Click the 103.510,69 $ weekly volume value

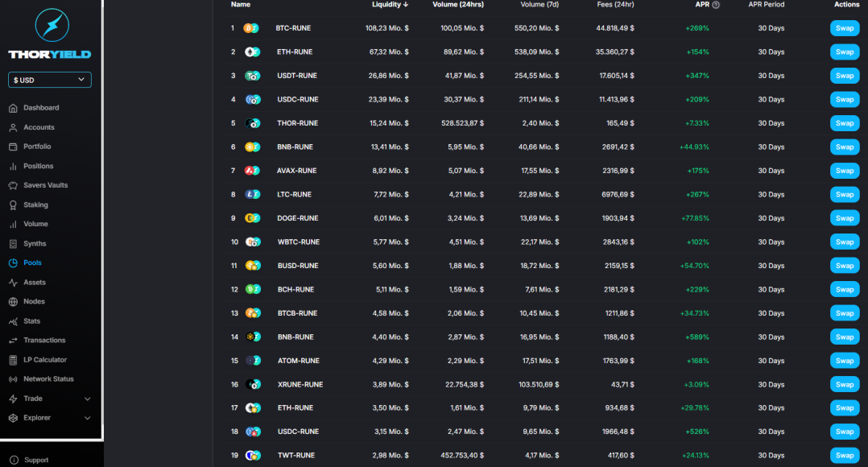(539, 385)
